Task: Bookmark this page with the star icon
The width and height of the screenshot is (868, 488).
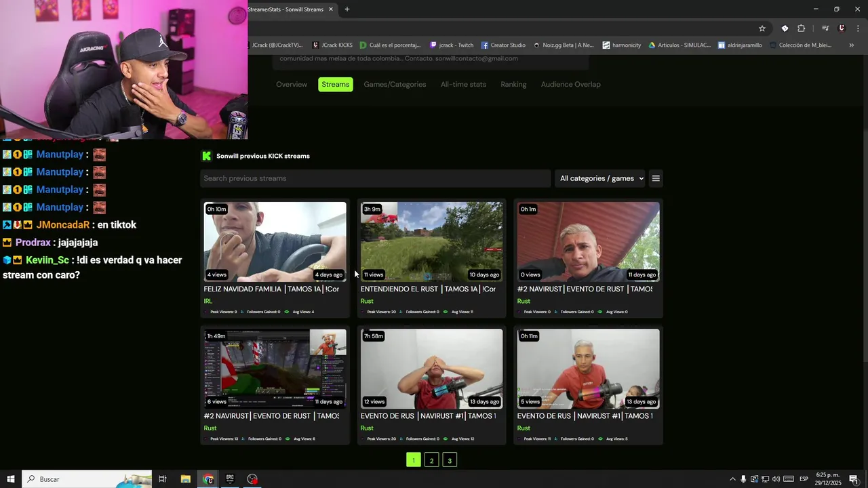Action: [x=762, y=28]
